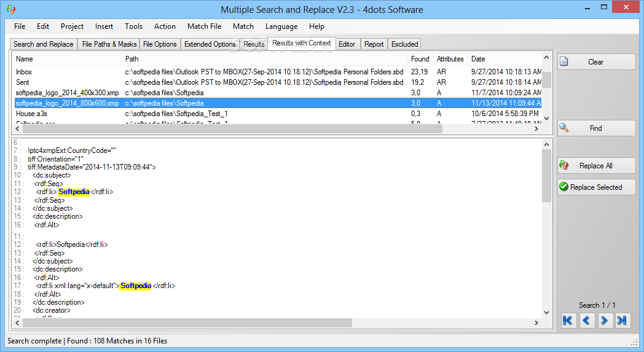
Task: Jump to last search result arrow
Action: [622, 321]
